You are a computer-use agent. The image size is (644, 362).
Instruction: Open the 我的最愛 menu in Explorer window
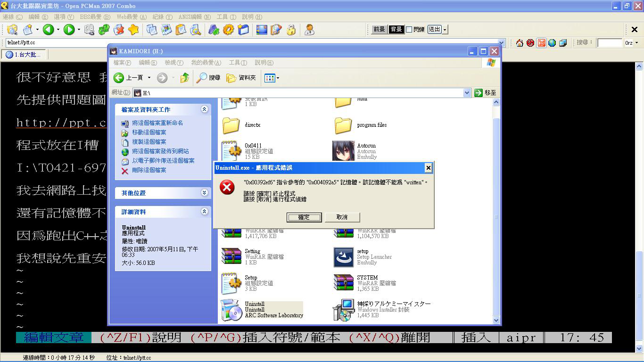pos(206,63)
